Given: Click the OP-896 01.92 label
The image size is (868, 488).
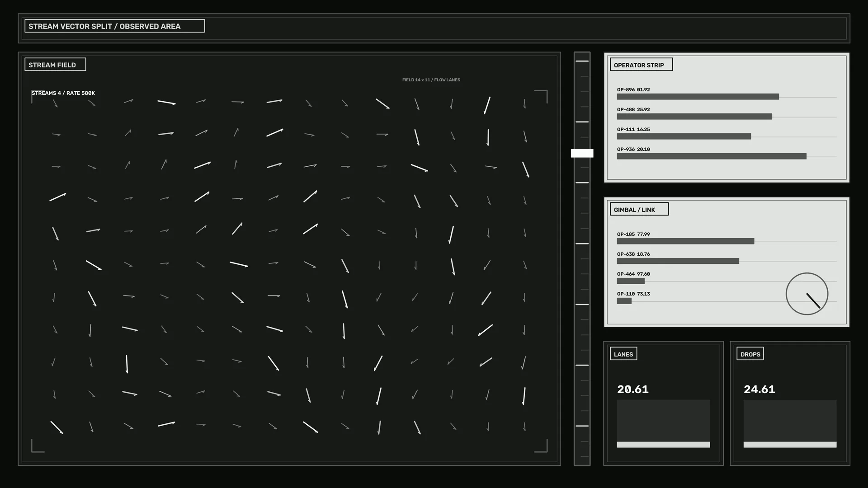Looking at the screenshot, I should 633,89.
